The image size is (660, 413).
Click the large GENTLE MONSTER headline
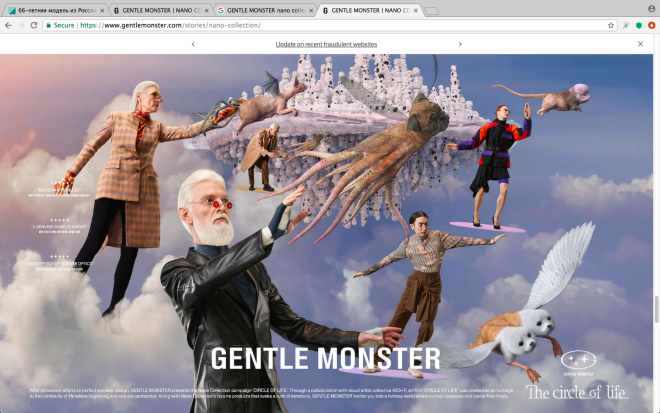(326, 359)
